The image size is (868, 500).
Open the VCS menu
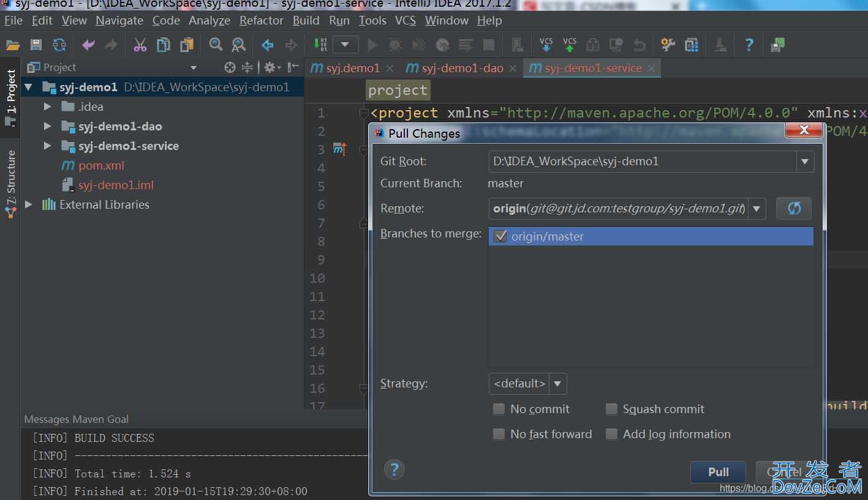pos(406,20)
